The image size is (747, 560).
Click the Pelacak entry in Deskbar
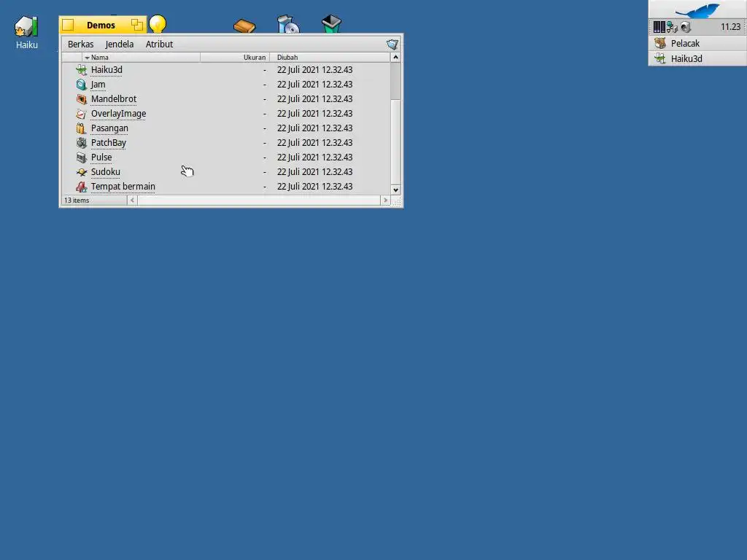[x=697, y=43]
